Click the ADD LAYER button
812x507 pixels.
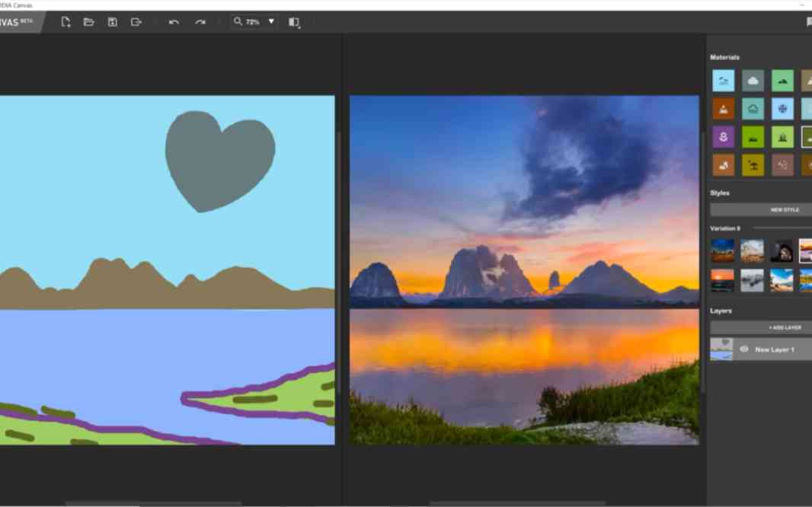click(784, 327)
